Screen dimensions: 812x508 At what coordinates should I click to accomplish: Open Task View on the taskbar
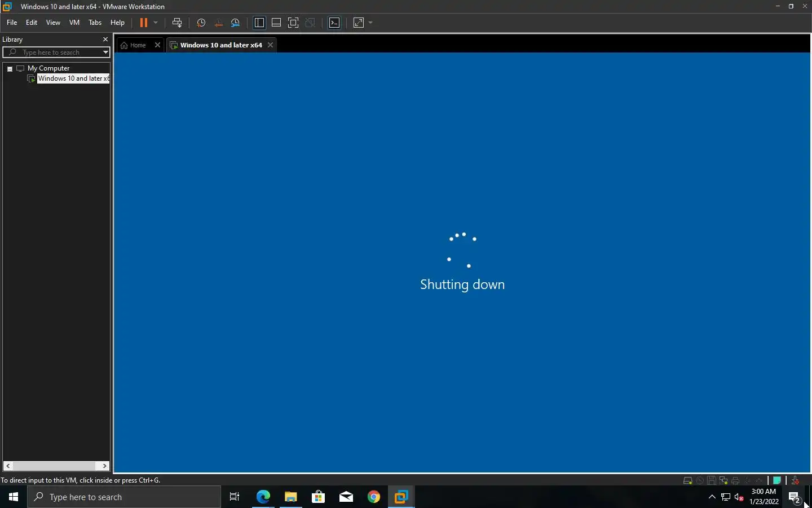(235, 497)
